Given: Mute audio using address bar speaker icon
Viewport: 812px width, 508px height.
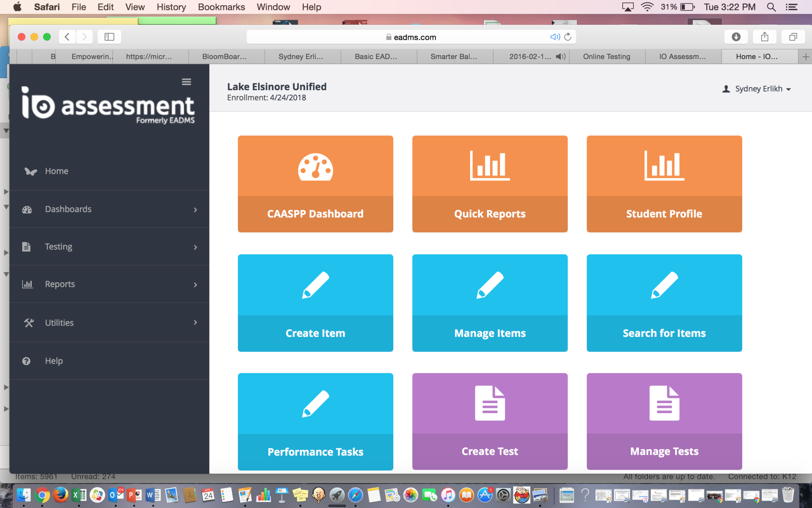Looking at the screenshot, I should [555, 37].
